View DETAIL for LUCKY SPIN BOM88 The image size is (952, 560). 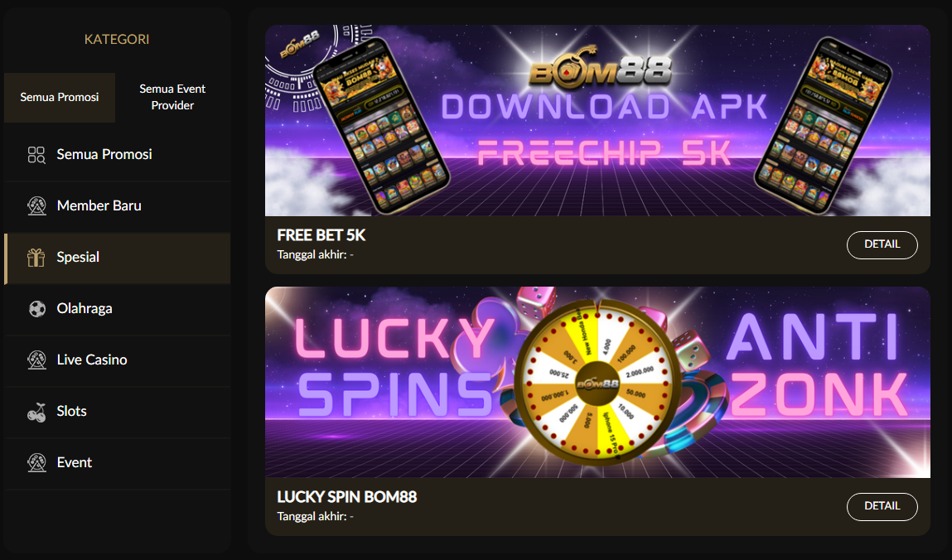[882, 507]
